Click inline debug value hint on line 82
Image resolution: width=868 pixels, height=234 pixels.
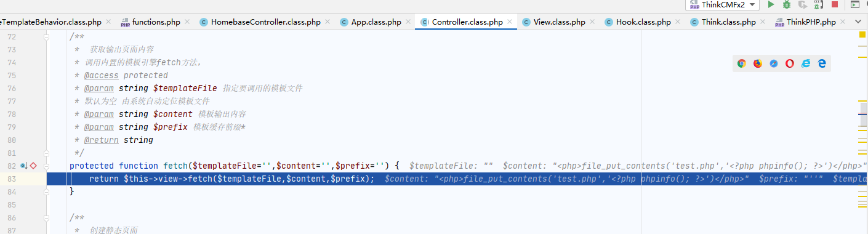638,166
